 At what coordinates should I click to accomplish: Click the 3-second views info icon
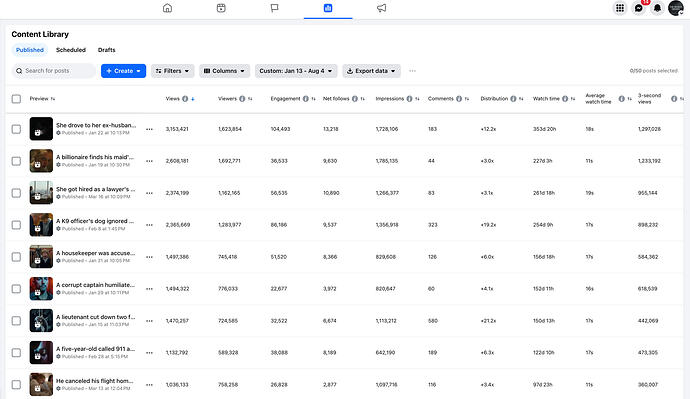click(x=674, y=99)
